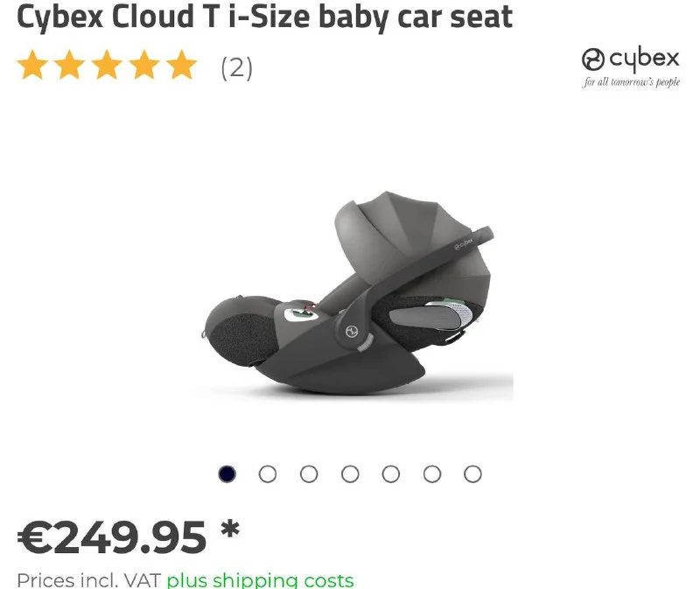Click the fifth yellow rating star
700x589 pixels.
click(182, 65)
